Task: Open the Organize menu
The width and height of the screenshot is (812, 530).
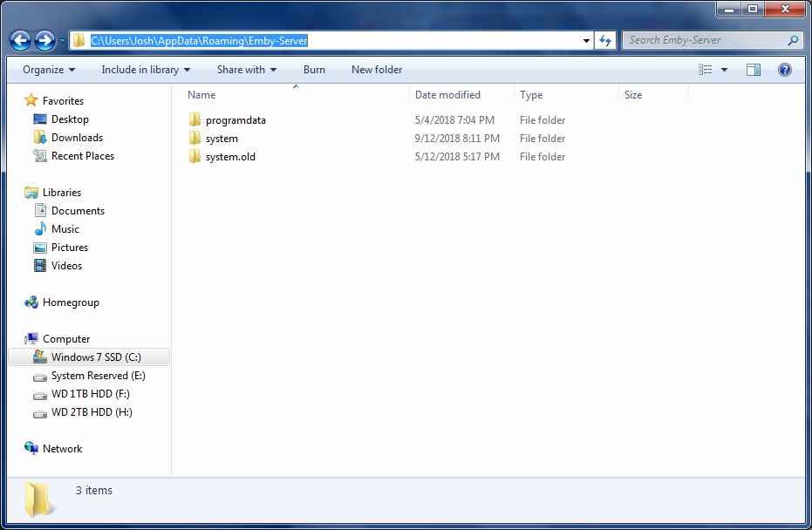Action: coord(49,70)
